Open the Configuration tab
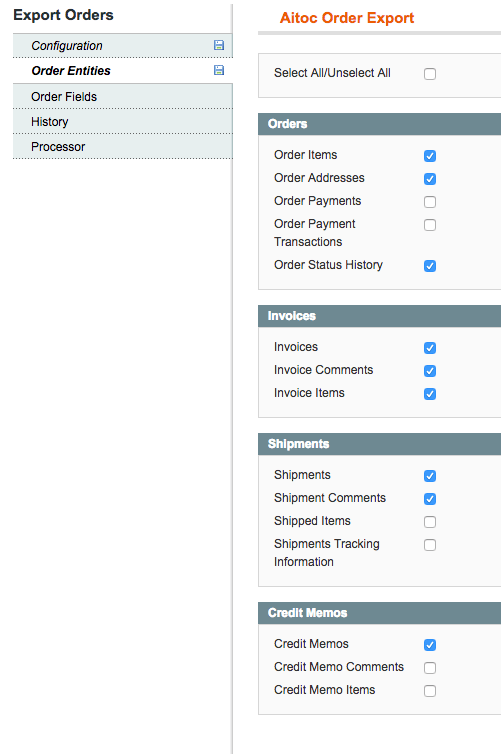 (x=123, y=46)
